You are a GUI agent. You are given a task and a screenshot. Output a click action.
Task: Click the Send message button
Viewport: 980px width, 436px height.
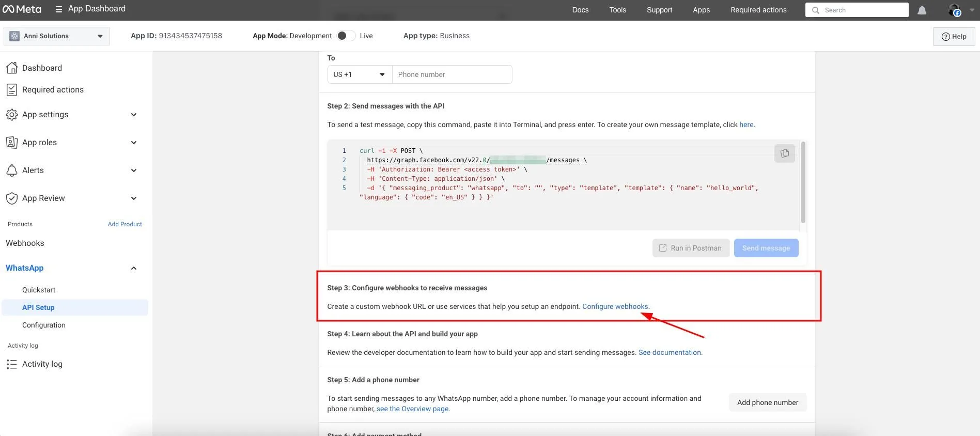[766, 248]
